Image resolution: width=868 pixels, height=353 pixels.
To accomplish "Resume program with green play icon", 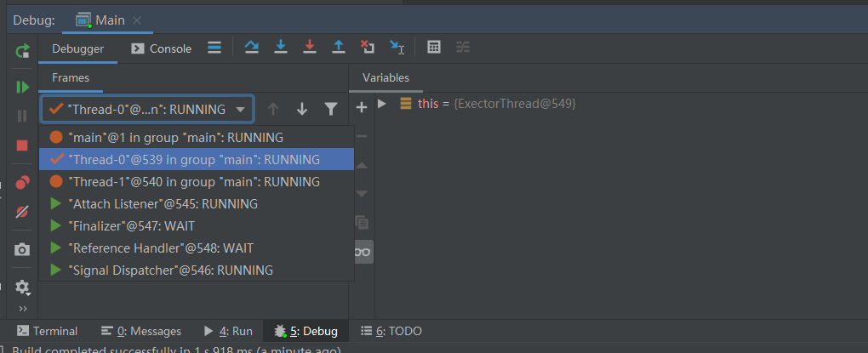I will click(x=22, y=87).
